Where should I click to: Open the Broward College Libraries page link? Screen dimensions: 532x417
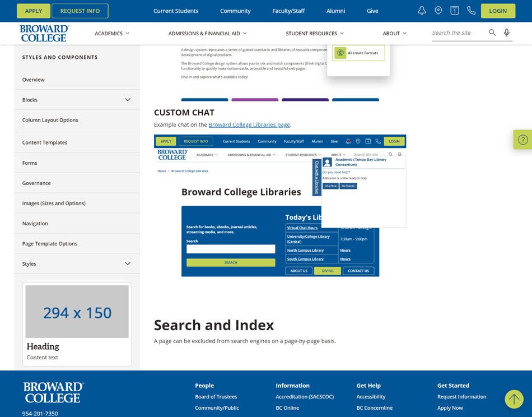[249, 124]
